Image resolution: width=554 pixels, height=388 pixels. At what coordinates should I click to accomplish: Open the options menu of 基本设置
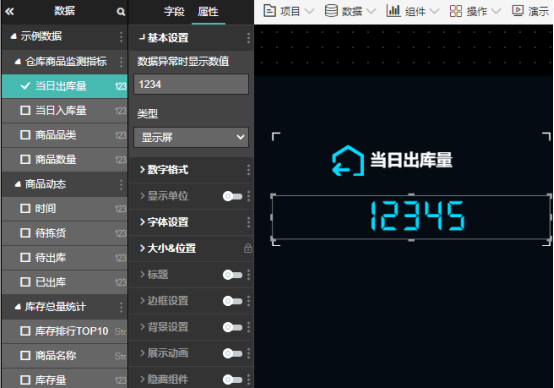pos(248,38)
